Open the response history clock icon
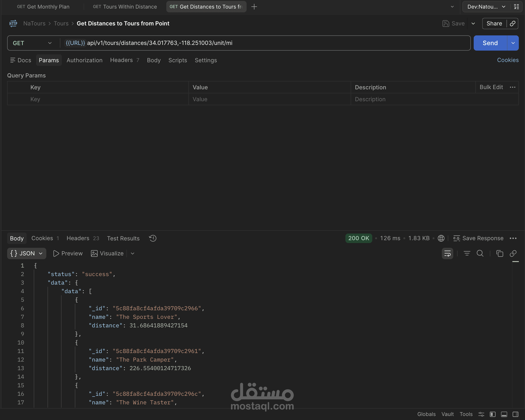 coord(153,238)
